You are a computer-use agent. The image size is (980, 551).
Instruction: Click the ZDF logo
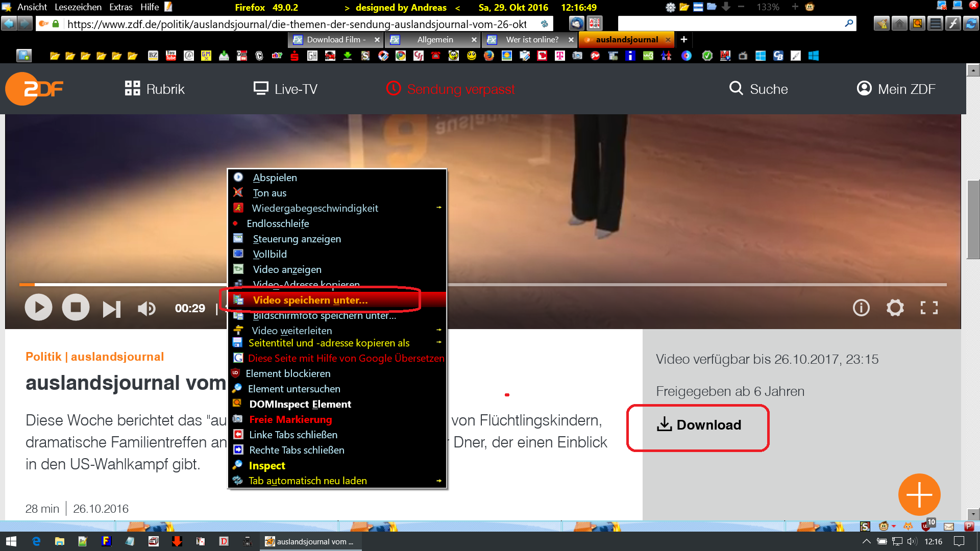(x=35, y=89)
